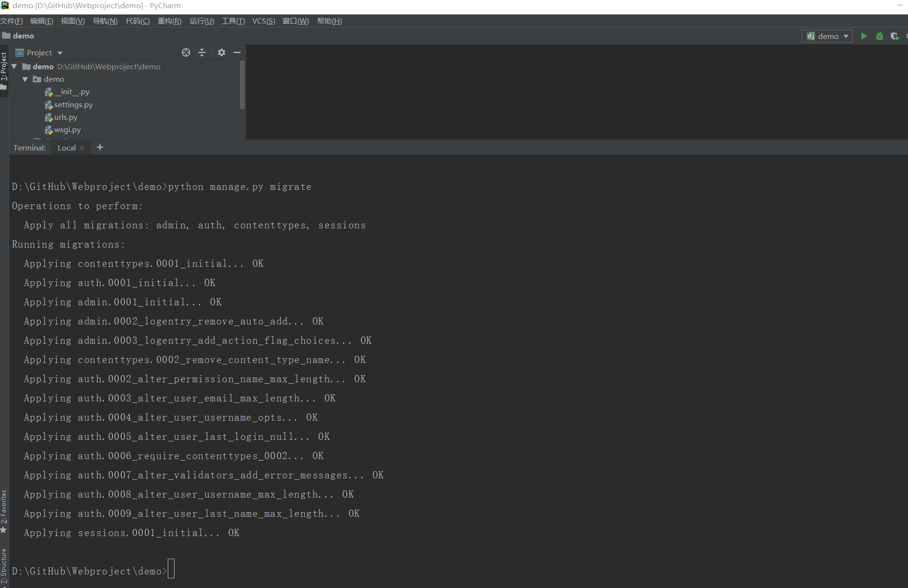Select the __init__.py file
This screenshot has width=908, height=588.
click(x=72, y=92)
